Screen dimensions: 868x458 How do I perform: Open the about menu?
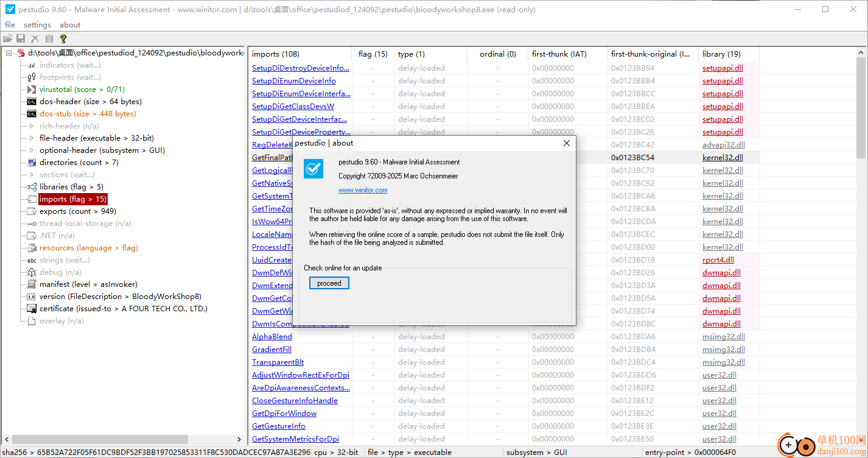click(70, 25)
